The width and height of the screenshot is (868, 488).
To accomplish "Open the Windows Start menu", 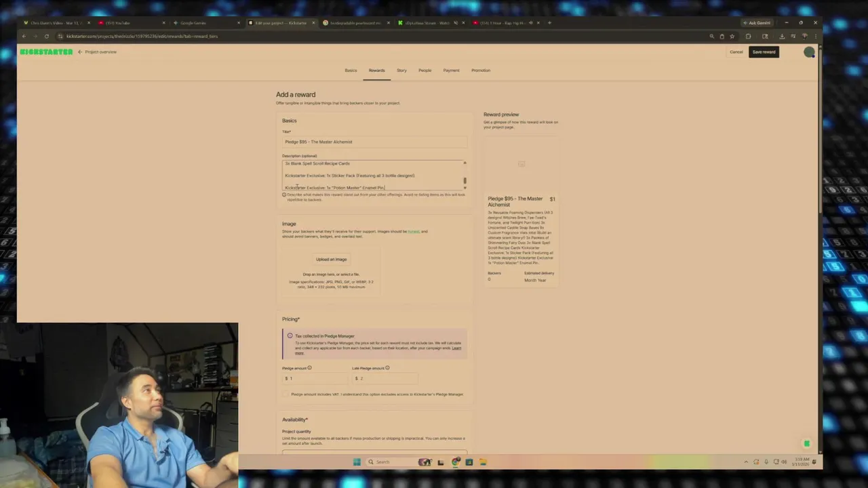I will pos(357,462).
